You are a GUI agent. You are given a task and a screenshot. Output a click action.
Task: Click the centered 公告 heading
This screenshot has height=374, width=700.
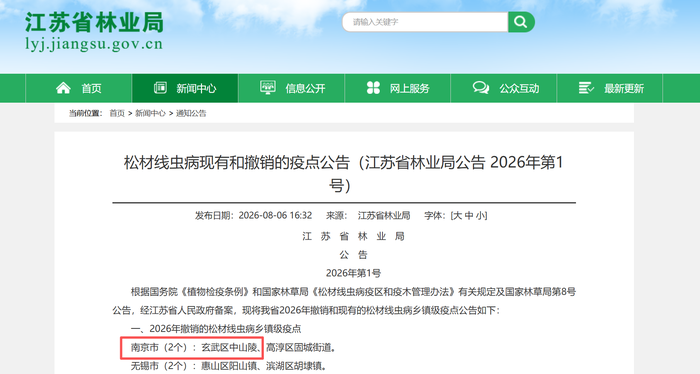353,255
